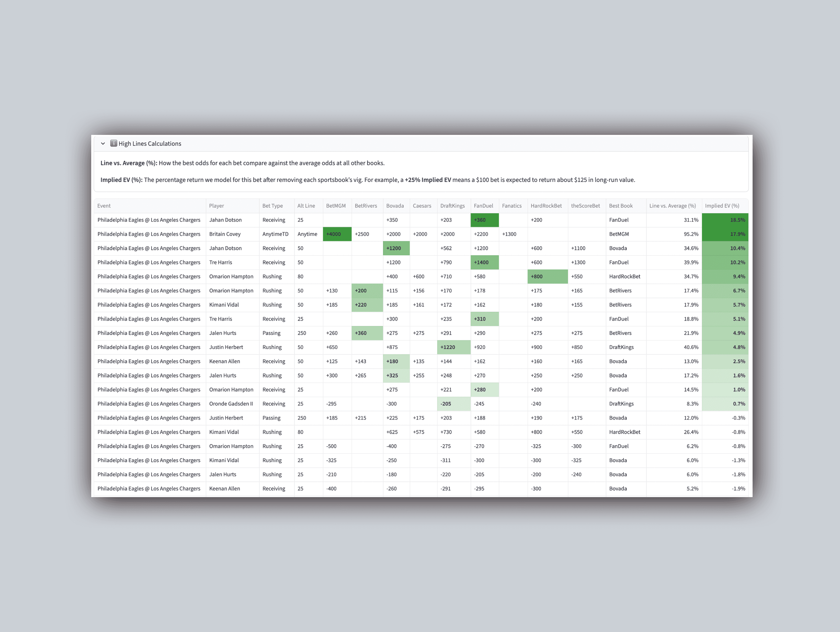Collapse the High Lines Calculations expander chevron

103,144
